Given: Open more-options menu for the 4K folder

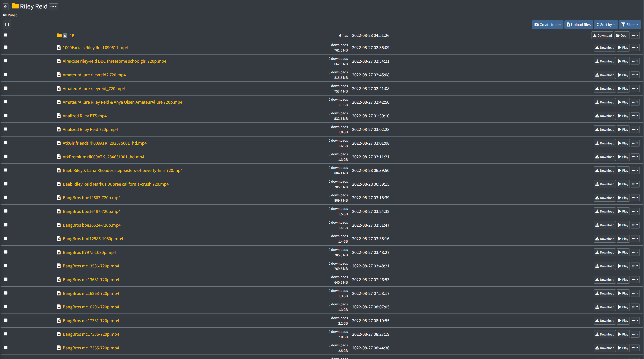Looking at the screenshot, I should click(635, 36).
